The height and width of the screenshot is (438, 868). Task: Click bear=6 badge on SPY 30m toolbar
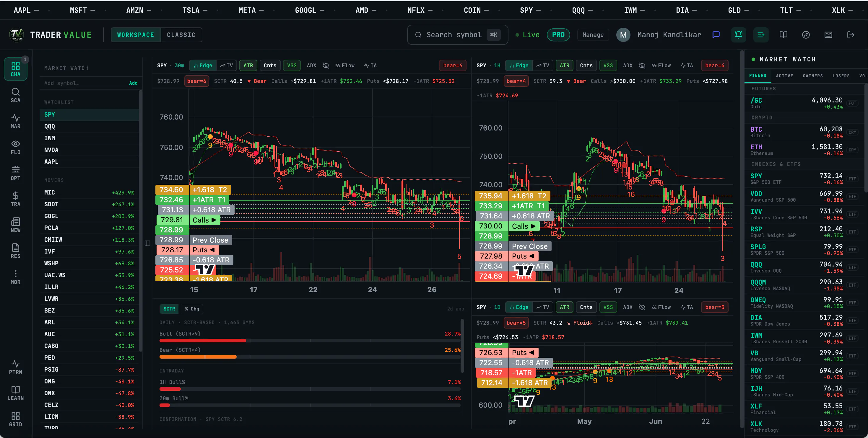tap(453, 65)
